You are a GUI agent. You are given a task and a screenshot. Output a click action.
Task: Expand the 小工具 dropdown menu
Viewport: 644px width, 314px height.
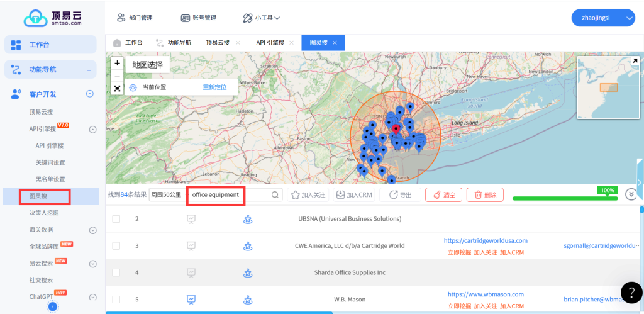coord(262,18)
